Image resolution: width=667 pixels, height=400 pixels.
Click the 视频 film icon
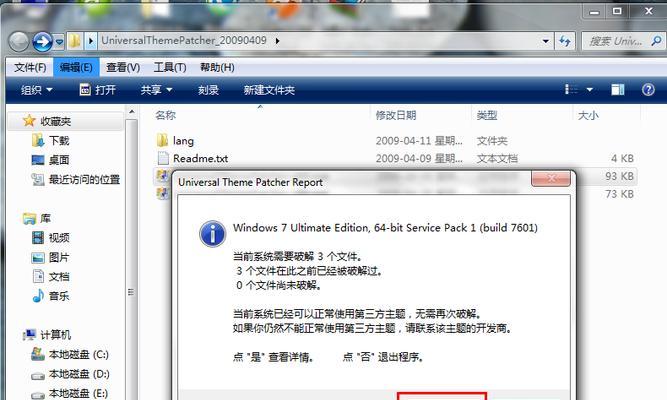point(38,237)
